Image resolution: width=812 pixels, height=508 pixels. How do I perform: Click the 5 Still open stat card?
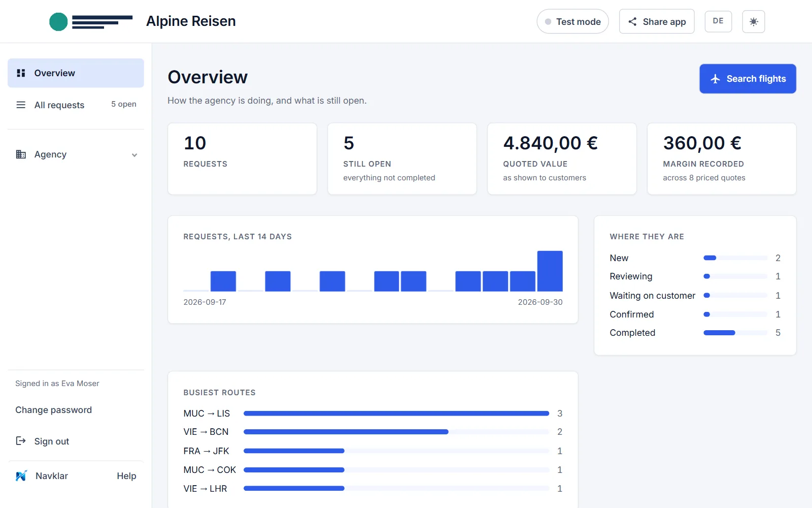point(402,158)
